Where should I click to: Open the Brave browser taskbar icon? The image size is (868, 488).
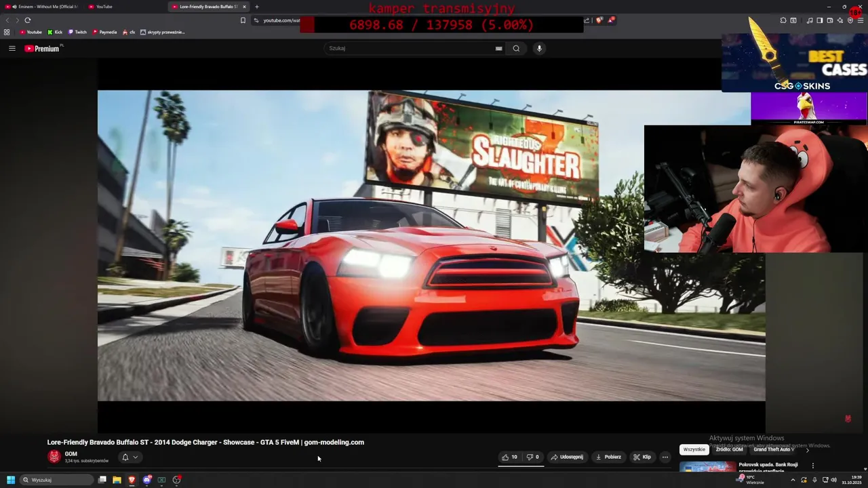132,480
